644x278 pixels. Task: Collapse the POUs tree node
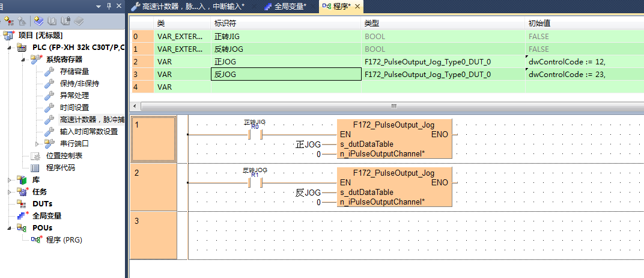coord(10,228)
